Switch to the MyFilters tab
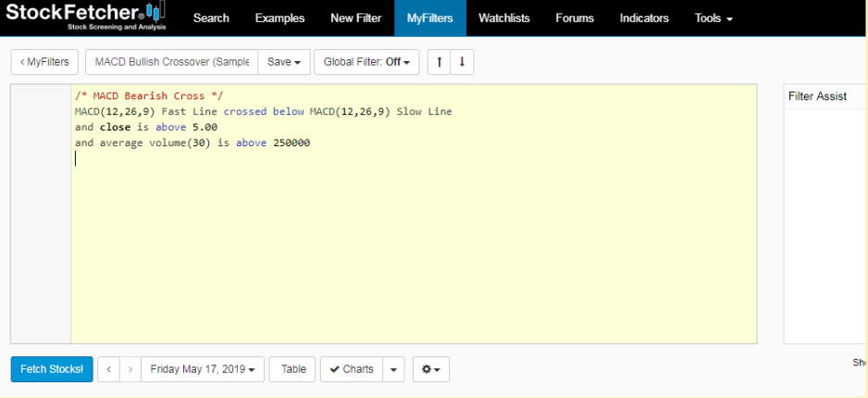Viewport: 868px width, 398px height. coord(430,19)
